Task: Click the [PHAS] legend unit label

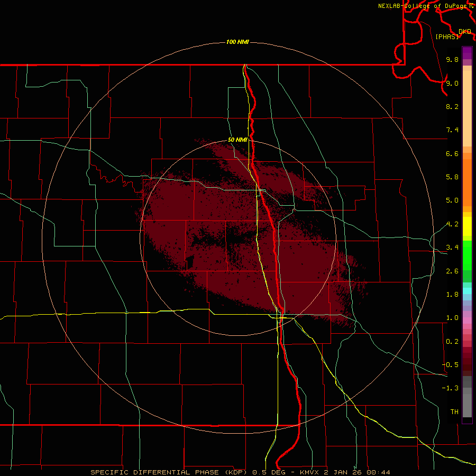Action: coord(447,36)
